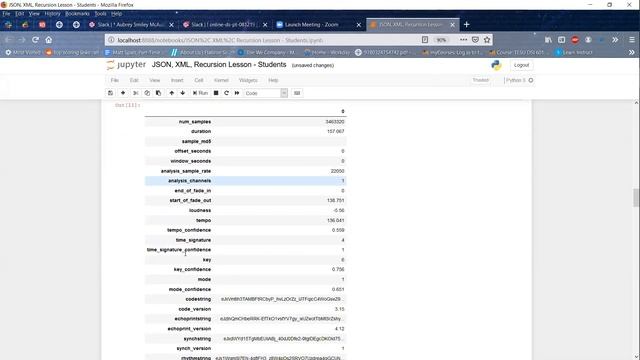This screenshot has width=640, height=360.
Task: Expand the toolbar overflow chevrons
Action: click(615, 40)
